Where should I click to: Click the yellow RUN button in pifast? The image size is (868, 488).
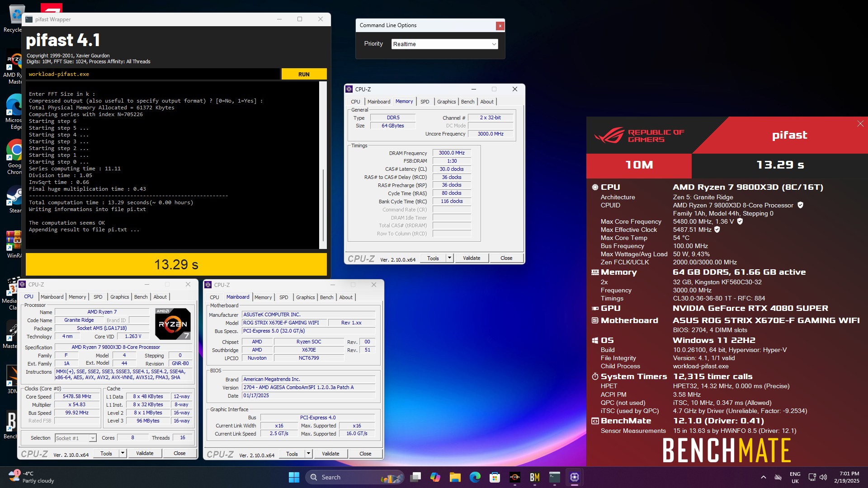click(x=304, y=74)
